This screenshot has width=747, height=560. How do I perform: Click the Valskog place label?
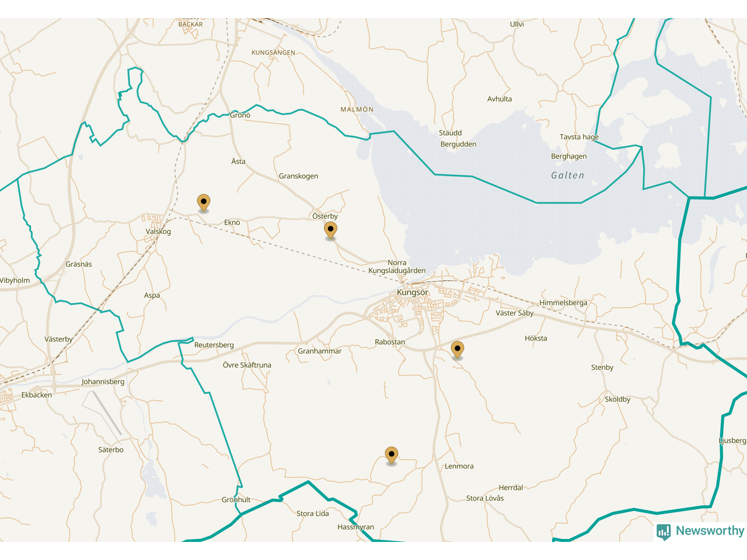coord(158,232)
